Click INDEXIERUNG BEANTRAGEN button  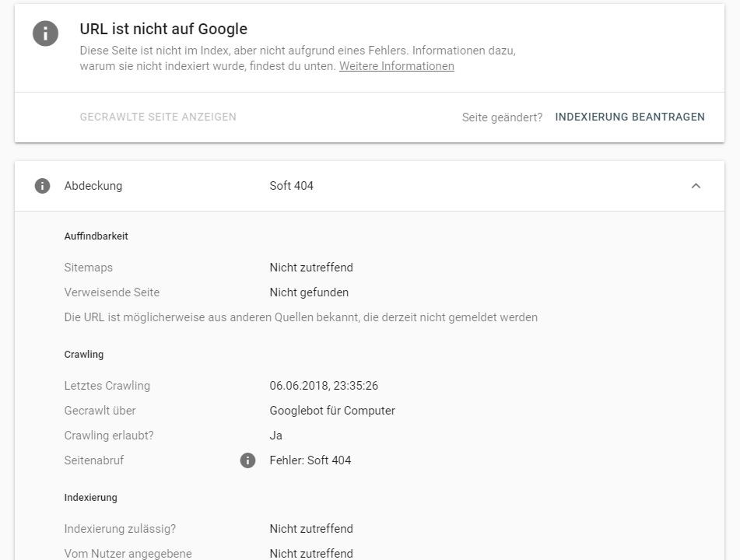pyautogui.click(x=630, y=117)
